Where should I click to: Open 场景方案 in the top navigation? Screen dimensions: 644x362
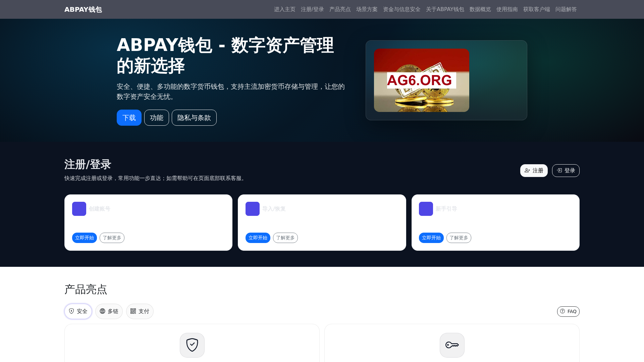(x=367, y=9)
